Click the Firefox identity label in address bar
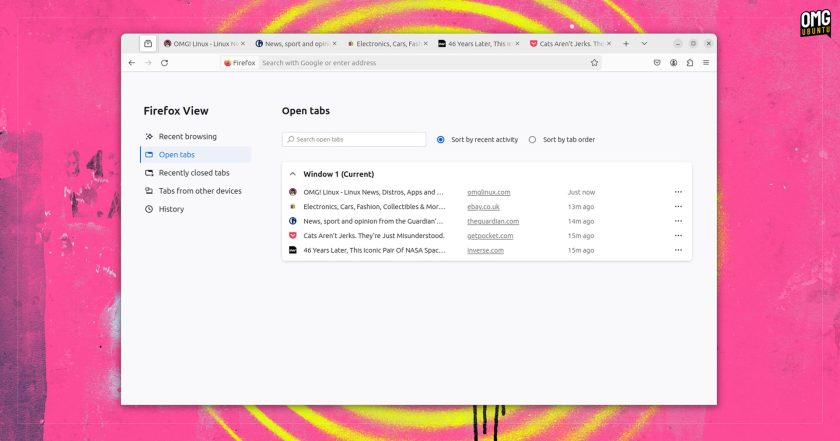Viewport: 840px width, 441px height. pos(239,63)
